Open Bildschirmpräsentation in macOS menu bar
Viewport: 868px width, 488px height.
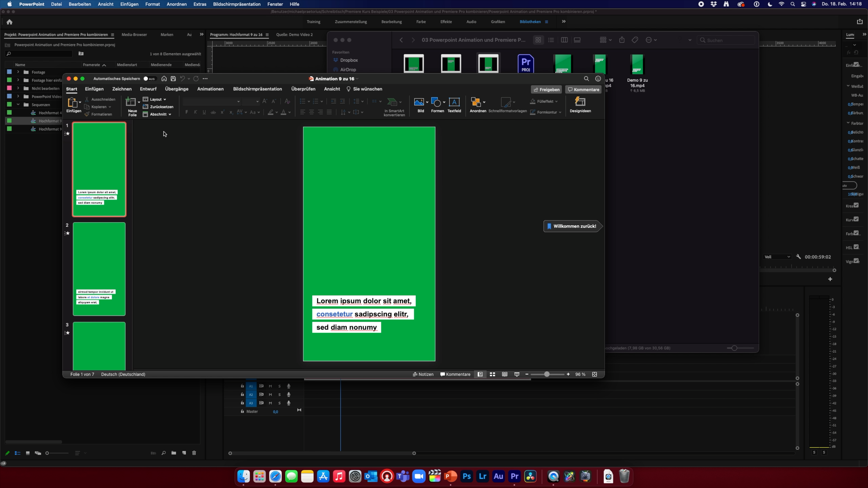[x=236, y=4]
